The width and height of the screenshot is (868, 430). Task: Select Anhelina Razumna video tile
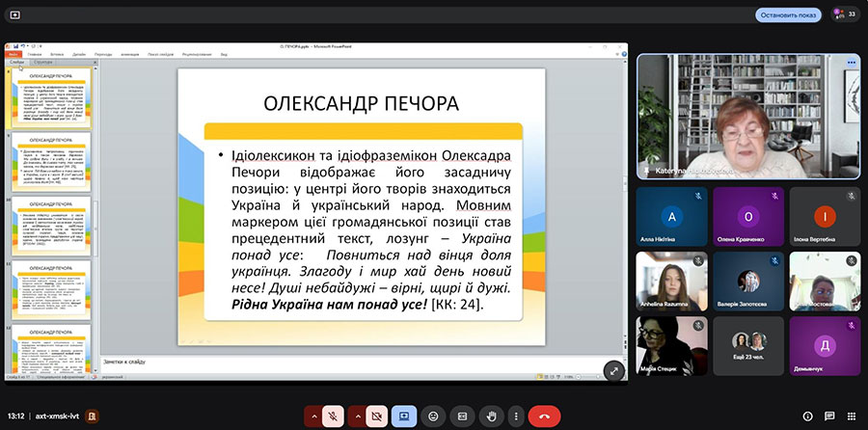(x=671, y=282)
